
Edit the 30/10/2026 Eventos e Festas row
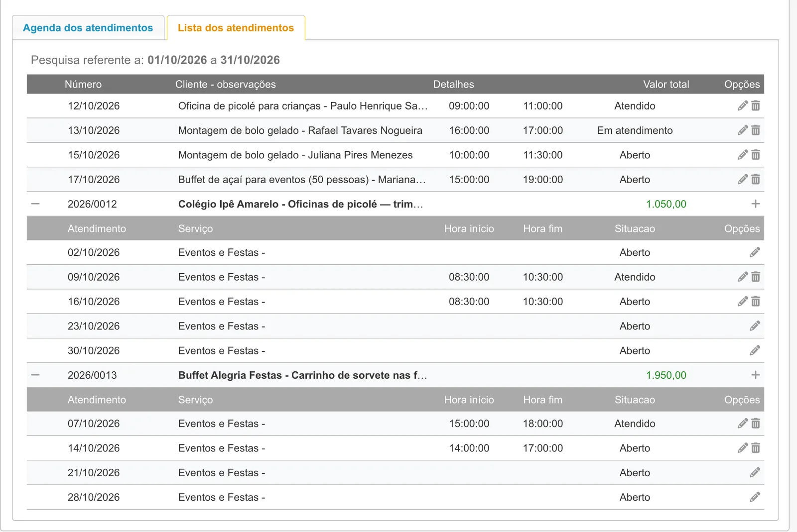click(x=755, y=350)
